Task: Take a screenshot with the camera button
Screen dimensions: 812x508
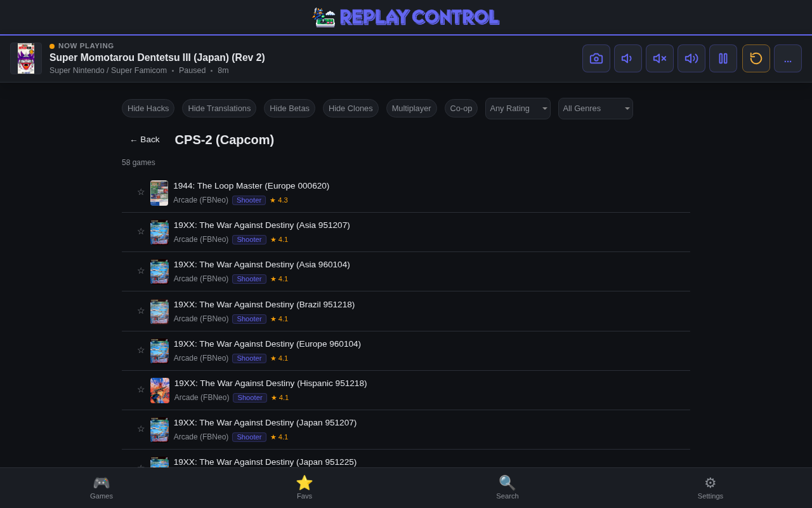Action: pyautogui.click(x=596, y=58)
